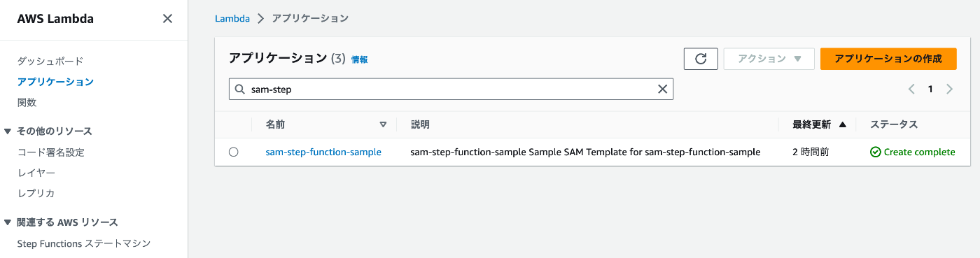Open レイヤー in the sidebar
The width and height of the screenshot is (980, 258).
pos(36,172)
